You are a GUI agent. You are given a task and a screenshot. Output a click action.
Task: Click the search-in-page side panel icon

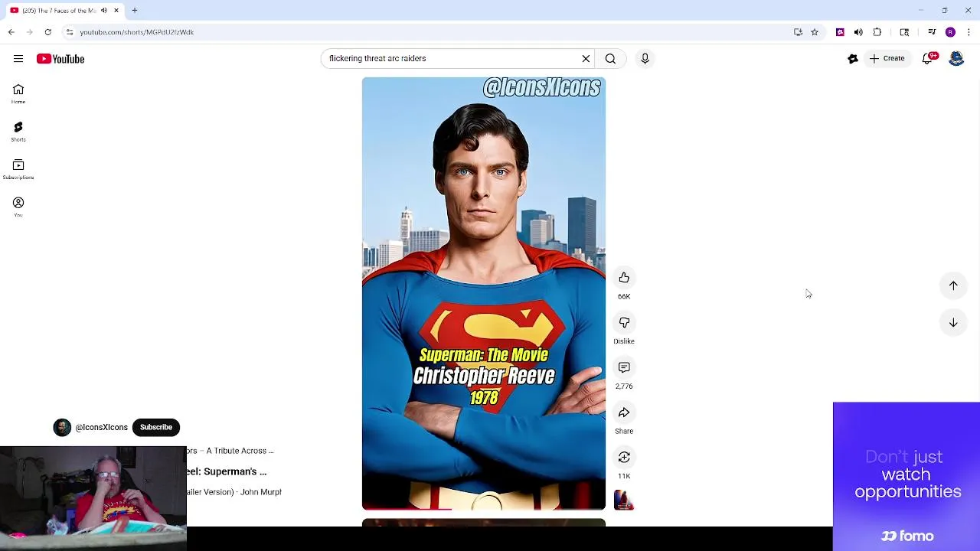pyautogui.click(x=904, y=32)
